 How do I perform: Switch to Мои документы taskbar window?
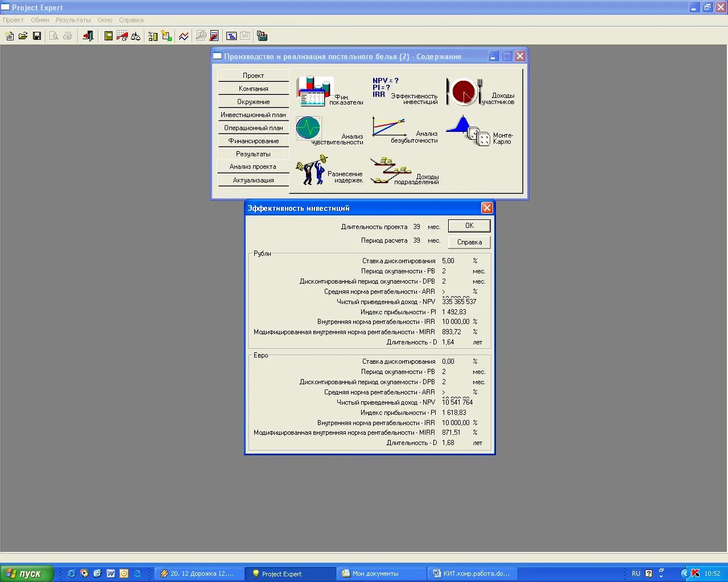(381, 573)
